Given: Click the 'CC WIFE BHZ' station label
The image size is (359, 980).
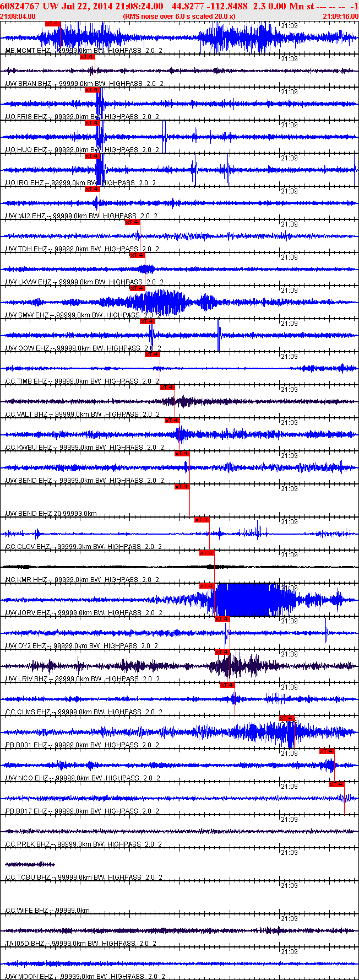Looking at the screenshot, I should tap(26, 911).
